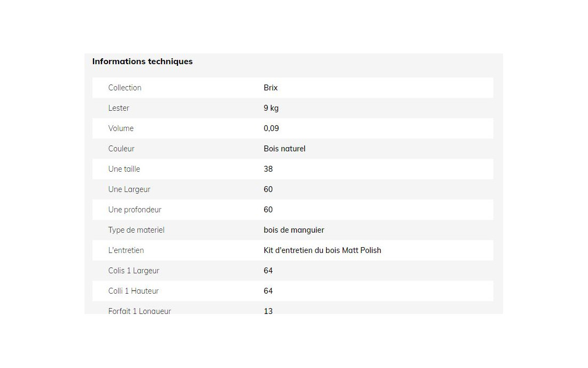Click the 0,09 volume value
Screen dimensions: 588x368
click(x=271, y=128)
